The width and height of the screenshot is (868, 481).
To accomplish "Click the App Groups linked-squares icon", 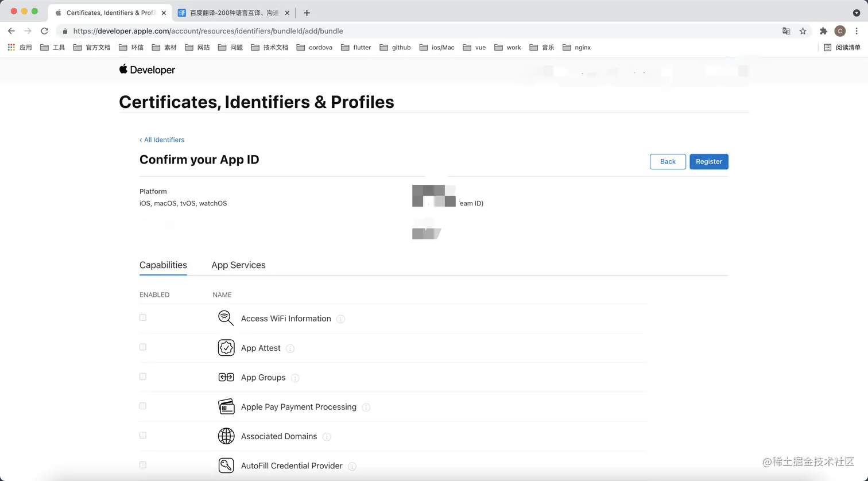I will click(226, 377).
